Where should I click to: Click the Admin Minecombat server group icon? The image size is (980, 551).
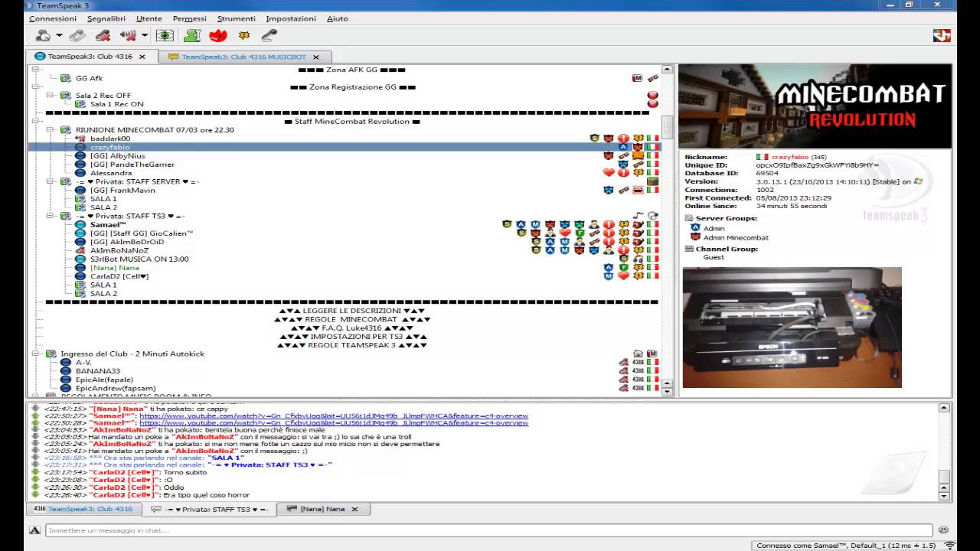tap(695, 237)
